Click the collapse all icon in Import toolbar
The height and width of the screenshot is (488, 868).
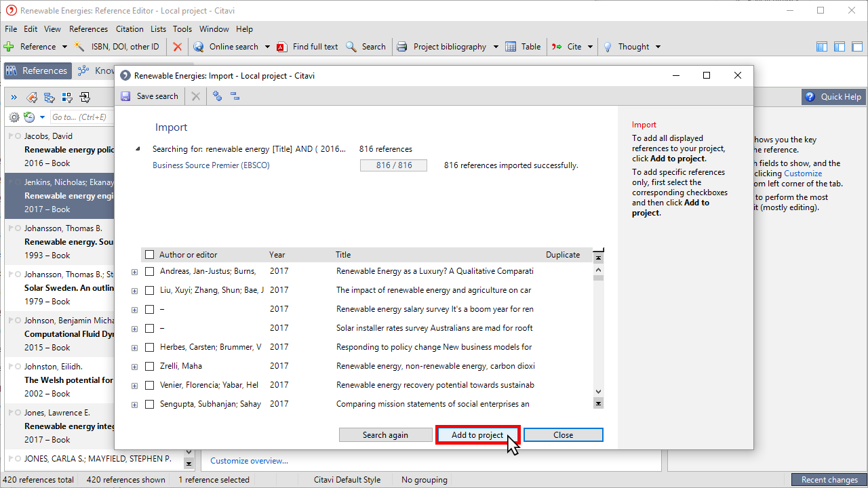click(x=235, y=96)
